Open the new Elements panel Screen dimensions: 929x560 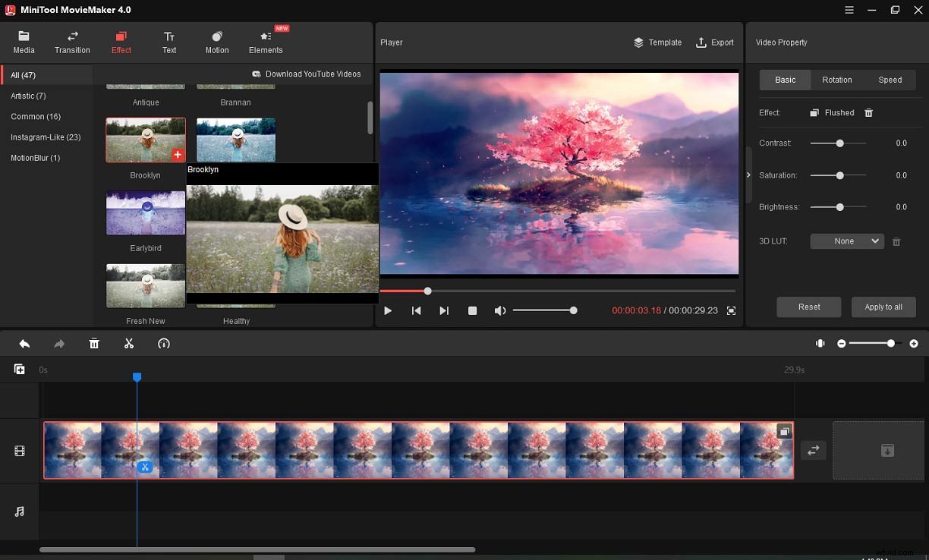point(265,41)
